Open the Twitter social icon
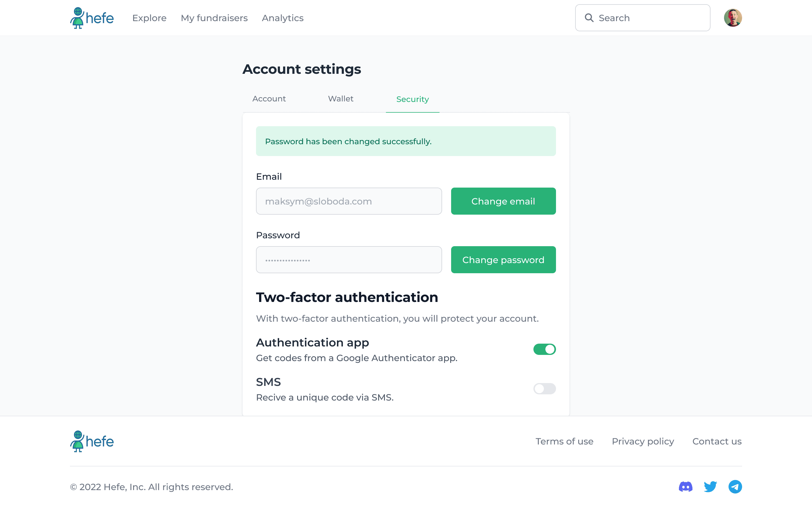The image size is (812, 507). pyautogui.click(x=710, y=486)
